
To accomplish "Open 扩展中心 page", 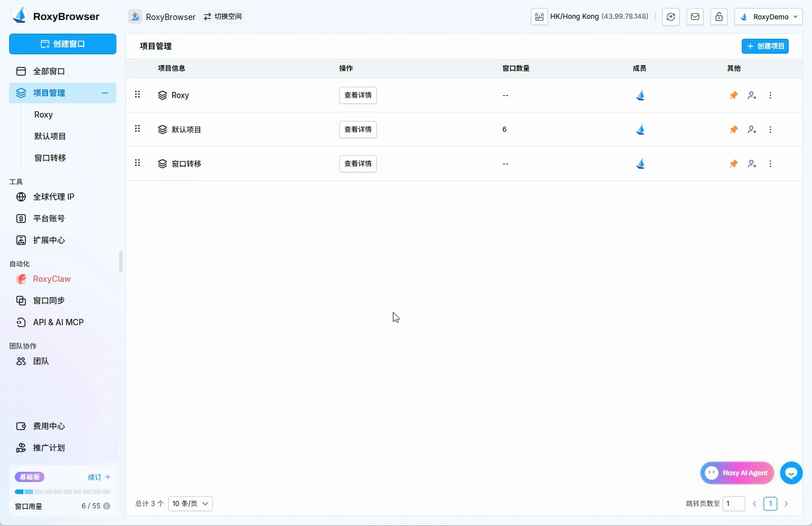I will point(63,240).
